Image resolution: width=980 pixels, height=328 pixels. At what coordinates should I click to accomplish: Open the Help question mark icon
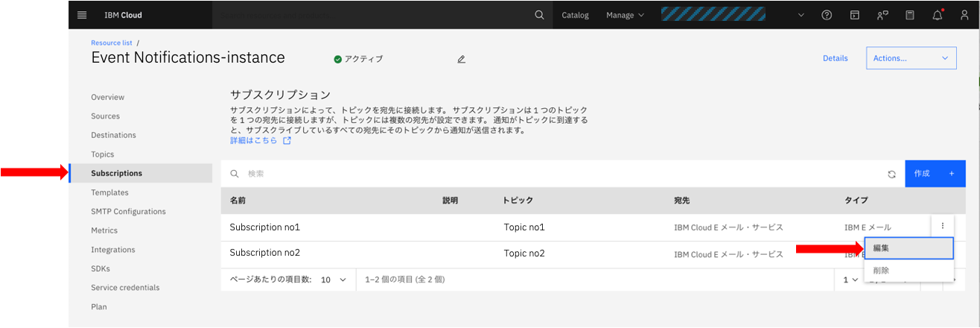tap(826, 15)
